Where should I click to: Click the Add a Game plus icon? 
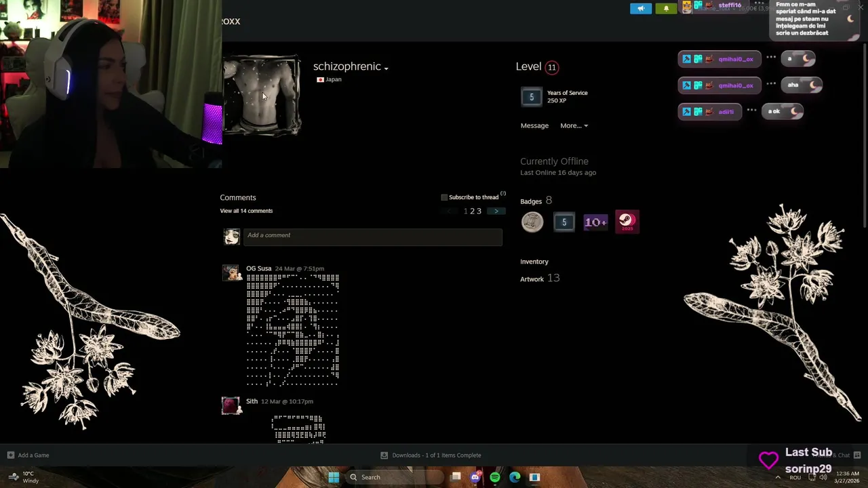pos(10,455)
